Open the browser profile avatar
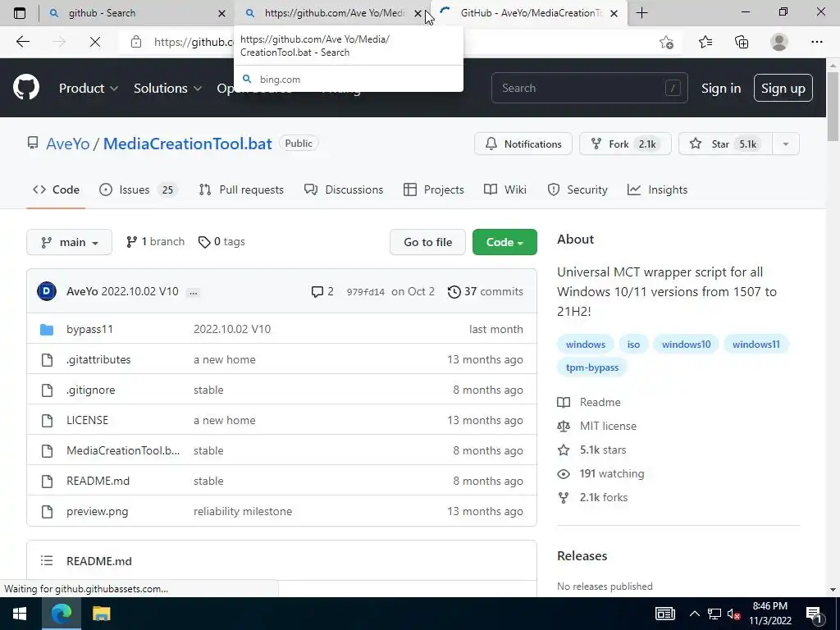The height and width of the screenshot is (630, 840). [x=779, y=42]
